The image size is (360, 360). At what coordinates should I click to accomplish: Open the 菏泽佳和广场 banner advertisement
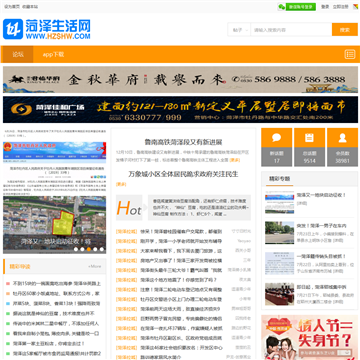[x=180, y=110]
